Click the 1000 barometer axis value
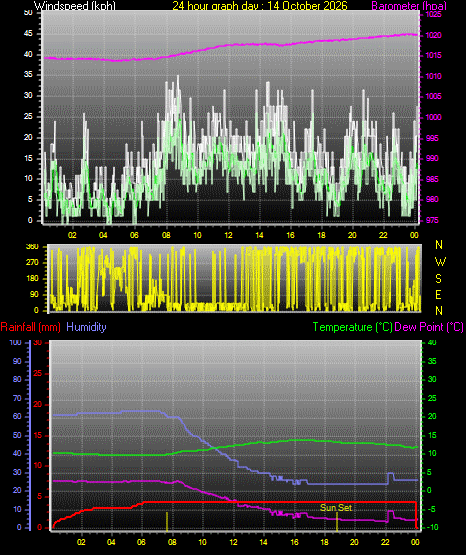Viewport: 466px width, 555px height. tap(433, 117)
